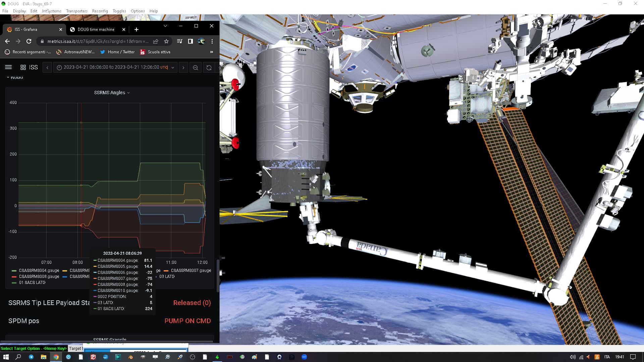Switch to the DOUG time machine tab
644x362 pixels.
coord(96,29)
